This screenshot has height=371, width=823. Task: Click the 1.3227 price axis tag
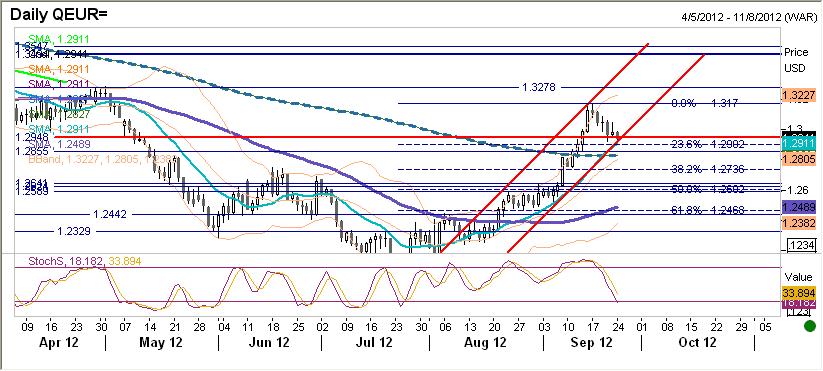(798, 96)
